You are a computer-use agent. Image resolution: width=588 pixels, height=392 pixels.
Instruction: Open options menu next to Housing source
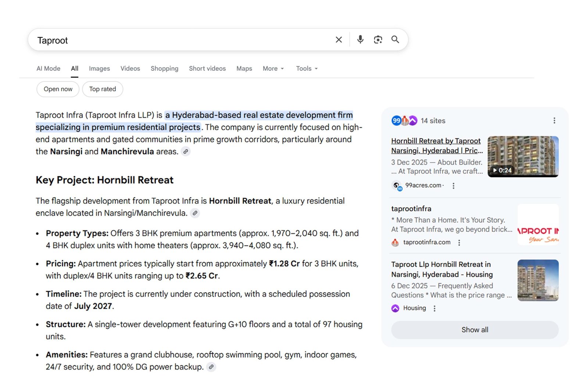[434, 309]
